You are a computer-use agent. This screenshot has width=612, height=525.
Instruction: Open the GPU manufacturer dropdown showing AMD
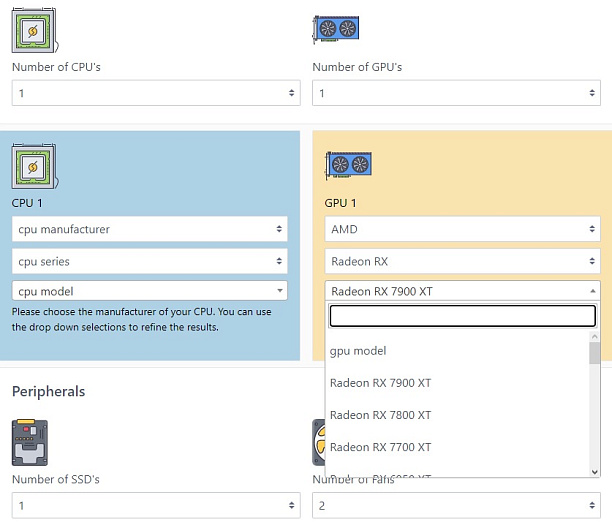pos(463,229)
